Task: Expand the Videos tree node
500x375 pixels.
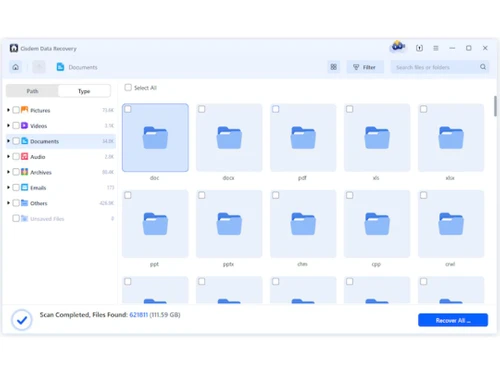Action: 8,125
